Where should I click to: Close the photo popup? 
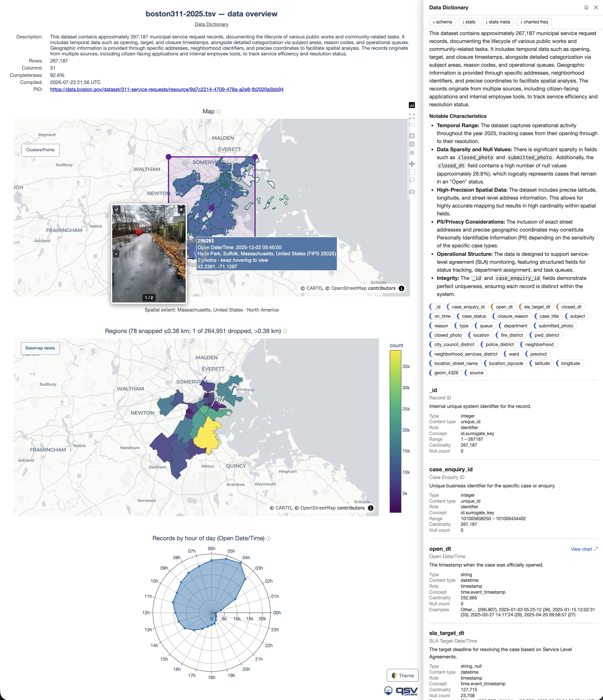pos(181,209)
